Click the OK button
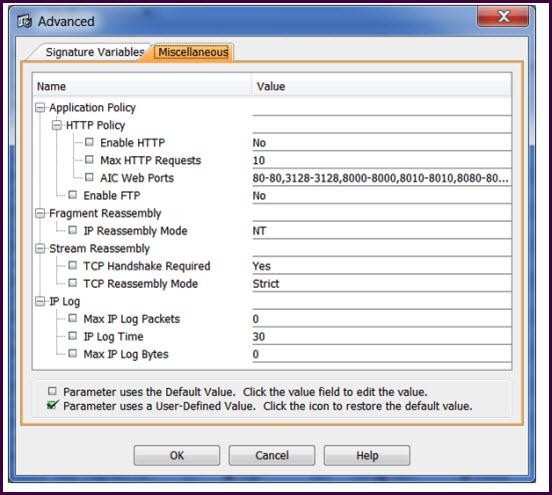The height and width of the screenshot is (495, 552). coord(177,456)
